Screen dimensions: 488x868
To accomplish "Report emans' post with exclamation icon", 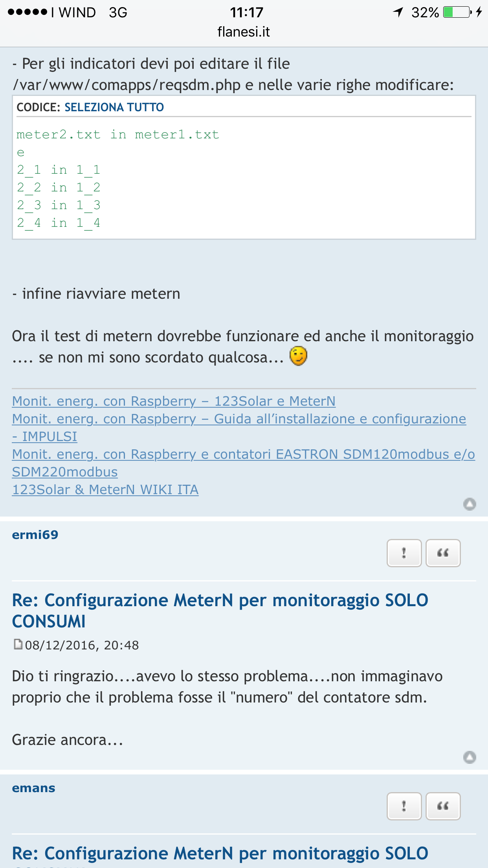I will pos(404,806).
